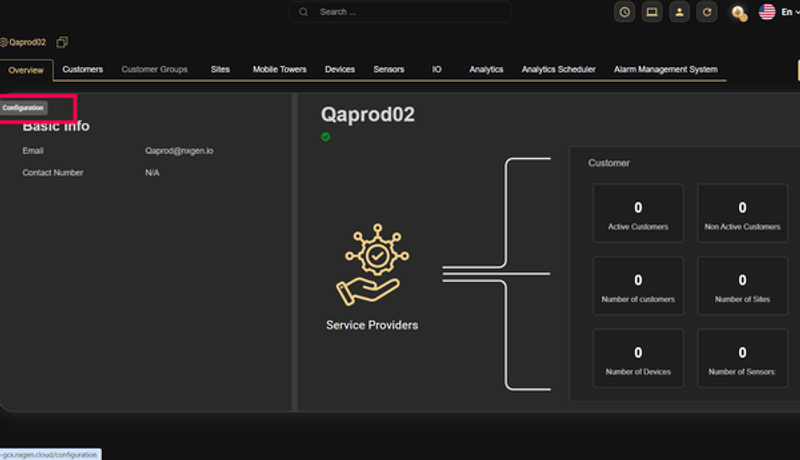Click the Configuration button
Viewport: 800px width, 460px height.
pos(23,108)
